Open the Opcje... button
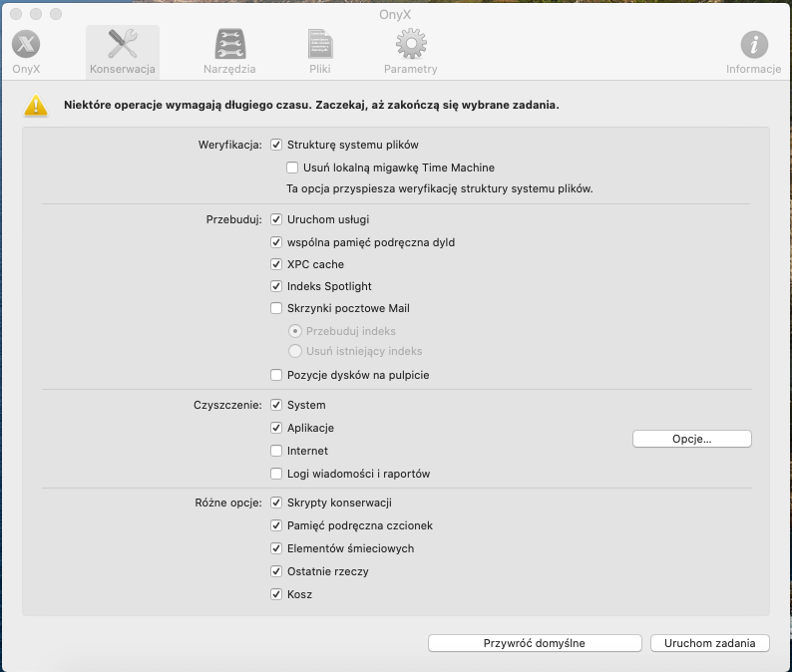Viewport: 792px width, 672px height. click(692, 439)
